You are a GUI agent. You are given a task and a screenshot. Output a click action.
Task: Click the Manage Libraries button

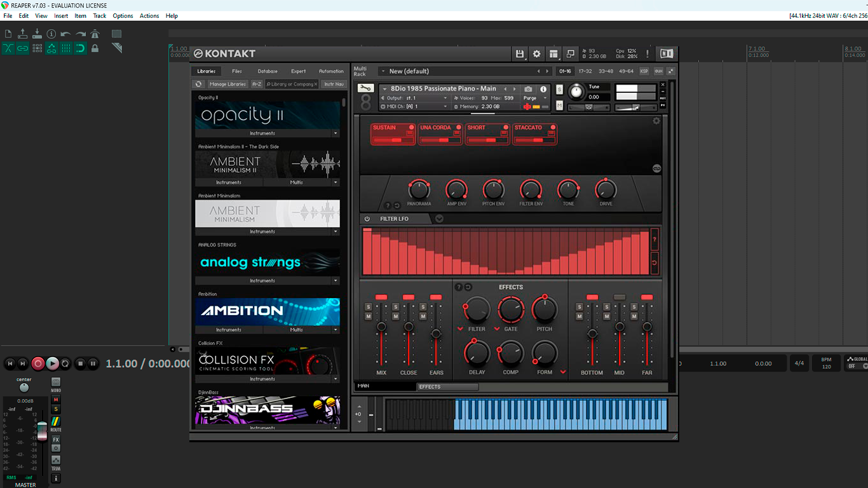point(227,84)
